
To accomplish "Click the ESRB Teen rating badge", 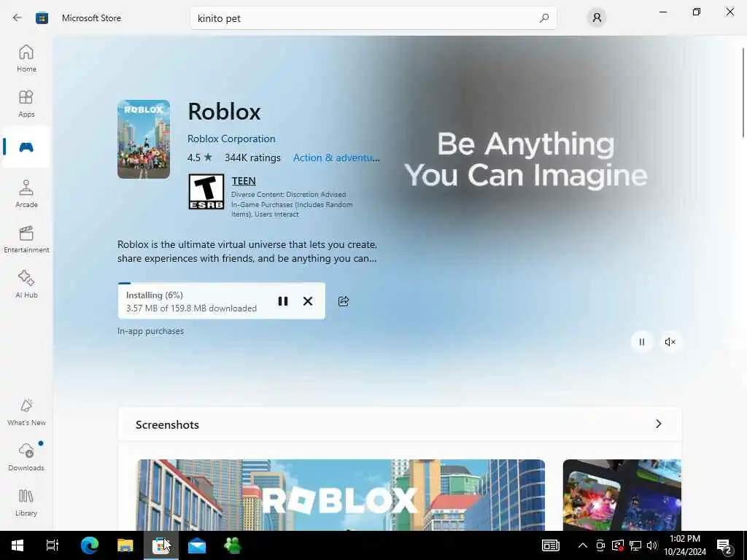I will click(206, 192).
